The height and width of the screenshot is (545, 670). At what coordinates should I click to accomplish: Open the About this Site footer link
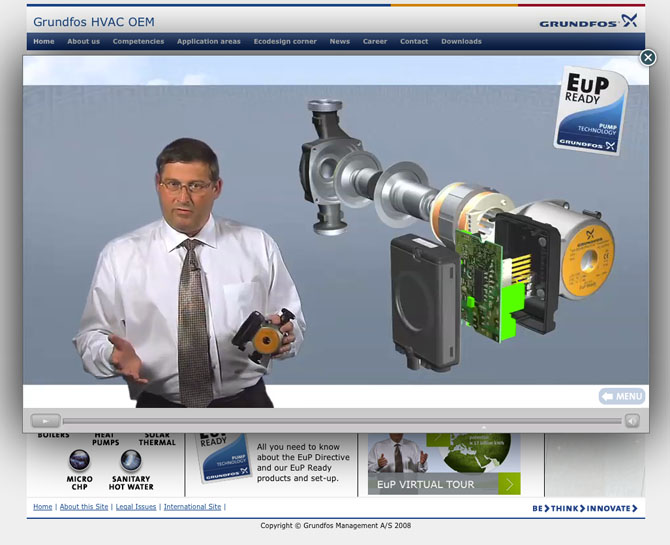(x=84, y=507)
